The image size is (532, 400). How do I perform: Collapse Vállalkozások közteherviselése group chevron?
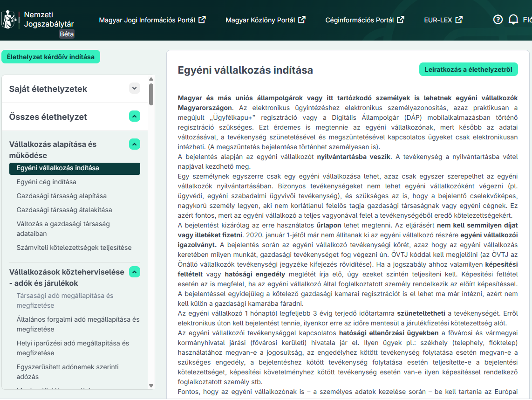tap(134, 272)
